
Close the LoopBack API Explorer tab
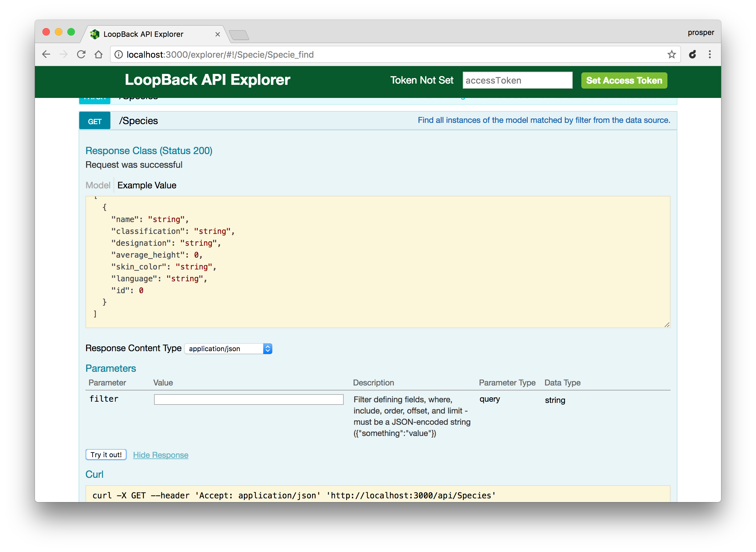(x=217, y=34)
